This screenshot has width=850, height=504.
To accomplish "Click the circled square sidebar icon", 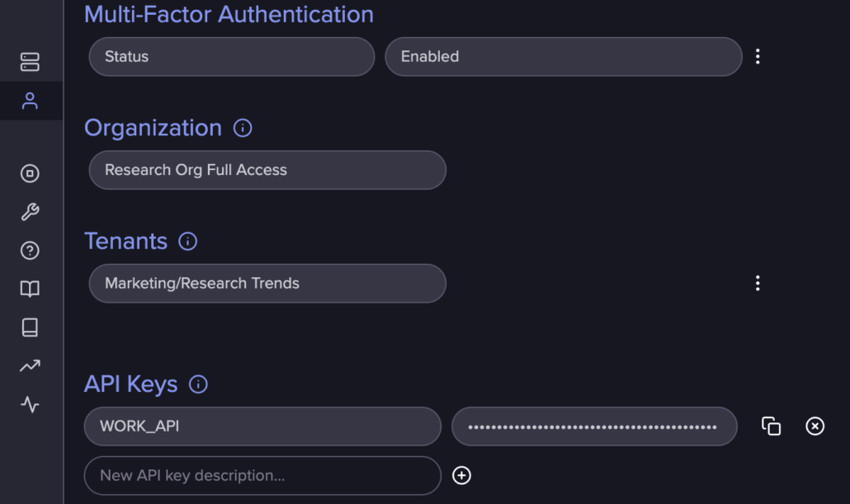I will (30, 173).
